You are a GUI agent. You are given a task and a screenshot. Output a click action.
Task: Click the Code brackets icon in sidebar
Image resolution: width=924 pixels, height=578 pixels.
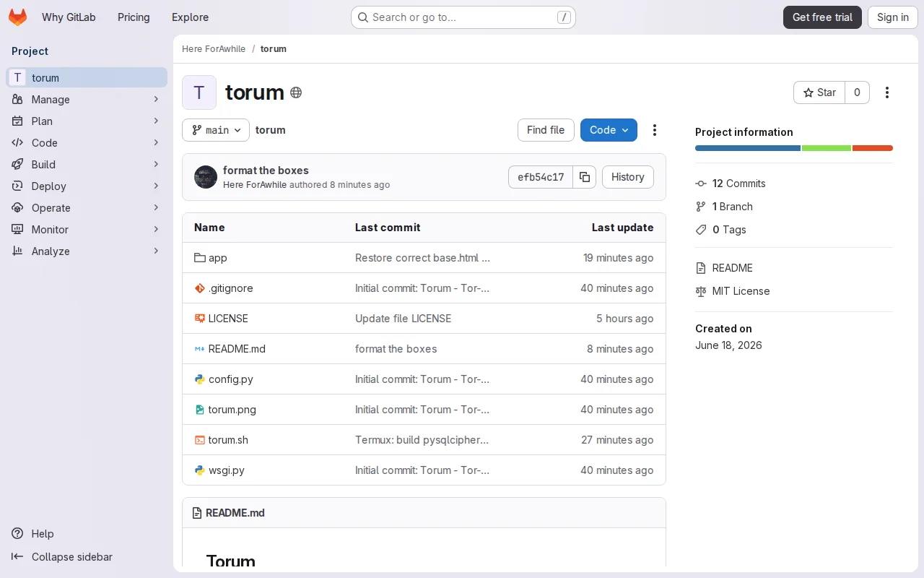pos(17,142)
